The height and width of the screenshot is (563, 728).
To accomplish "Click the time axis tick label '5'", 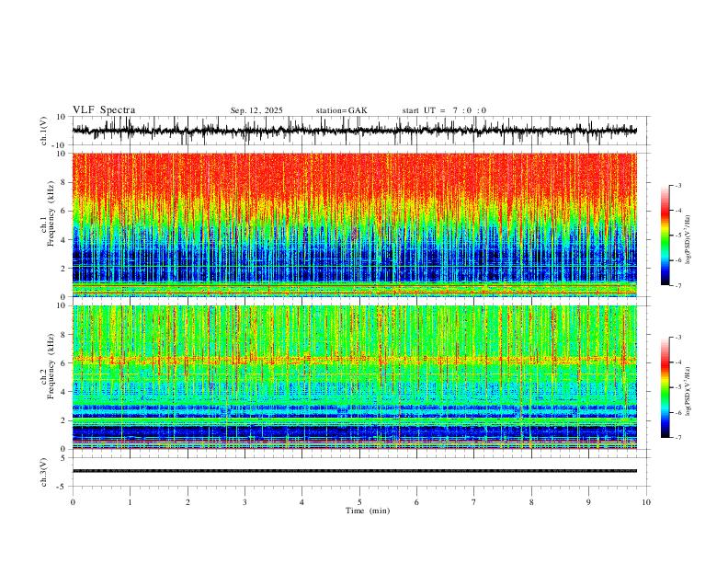I will (359, 502).
